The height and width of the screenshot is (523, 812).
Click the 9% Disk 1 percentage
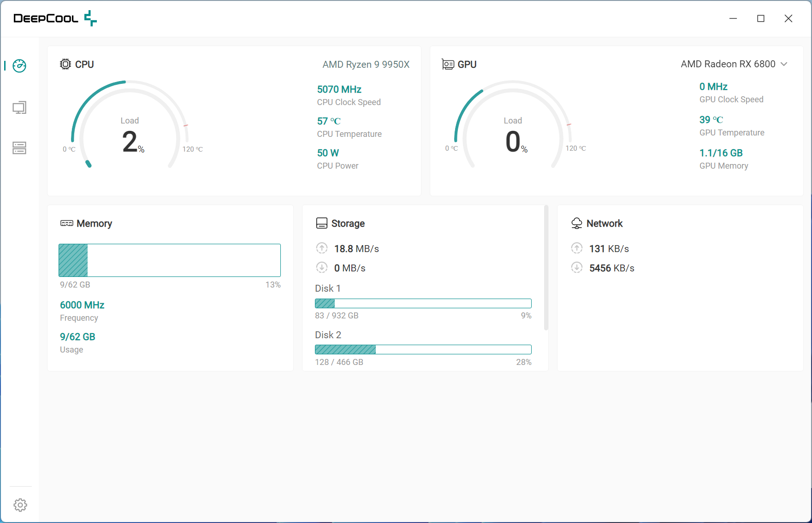click(x=526, y=316)
